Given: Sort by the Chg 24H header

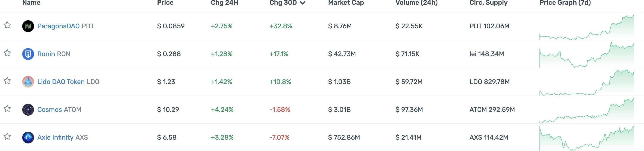Looking at the screenshot, I should point(224,3).
